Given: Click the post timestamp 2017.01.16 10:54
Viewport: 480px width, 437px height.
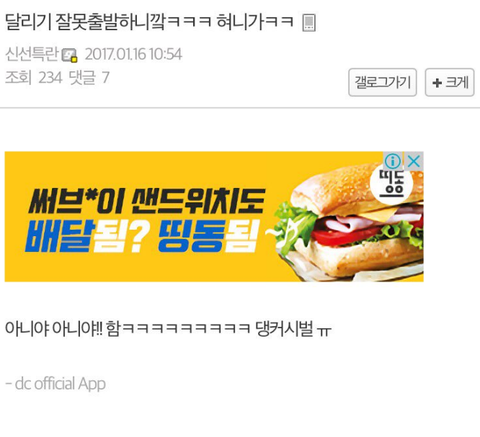Looking at the screenshot, I should pyautogui.click(x=133, y=54).
